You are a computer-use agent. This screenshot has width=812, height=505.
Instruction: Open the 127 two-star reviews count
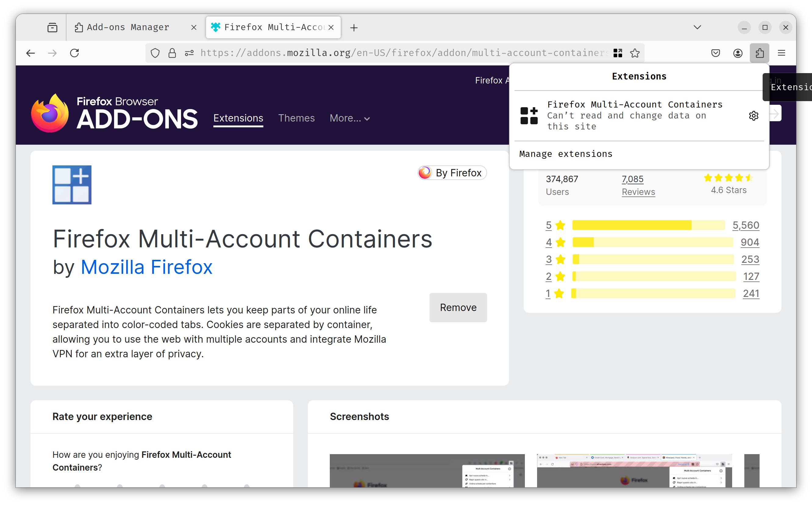[x=751, y=277]
